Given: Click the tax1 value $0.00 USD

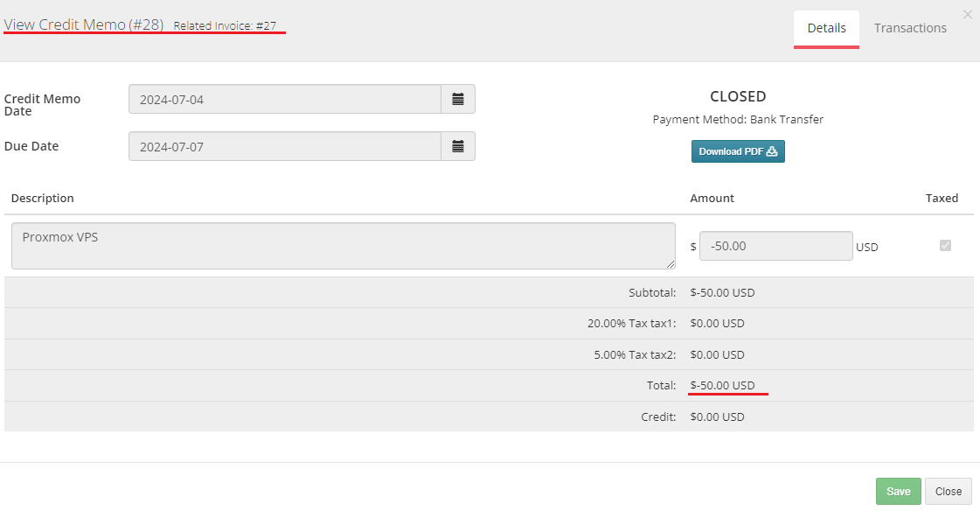Looking at the screenshot, I should click(717, 324).
